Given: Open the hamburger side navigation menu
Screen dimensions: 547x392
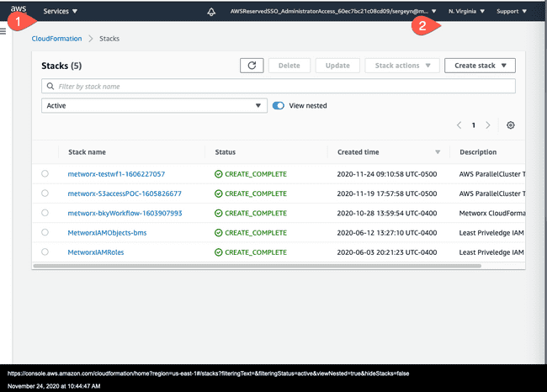Looking at the screenshot, I should pyautogui.click(x=3, y=31).
